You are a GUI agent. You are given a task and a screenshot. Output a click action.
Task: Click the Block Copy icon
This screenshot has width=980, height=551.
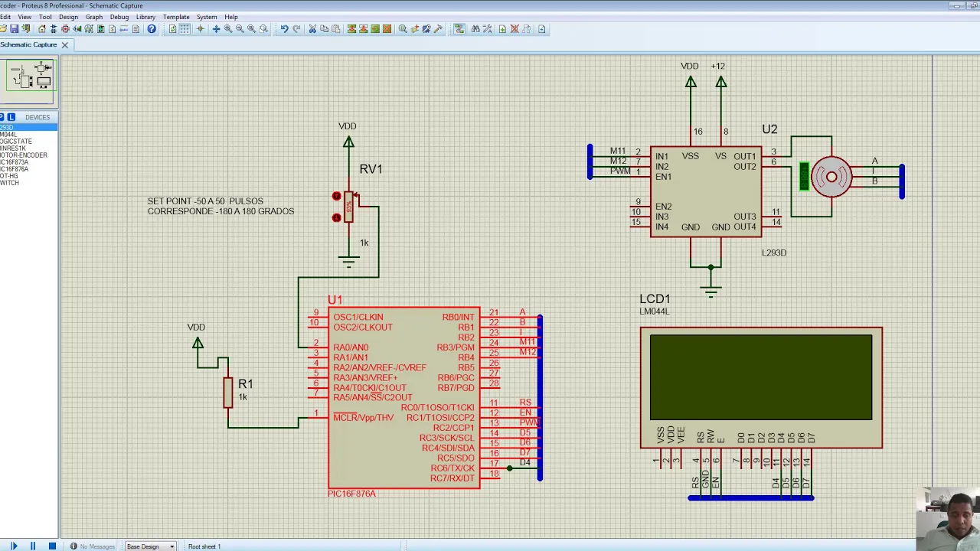click(352, 29)
